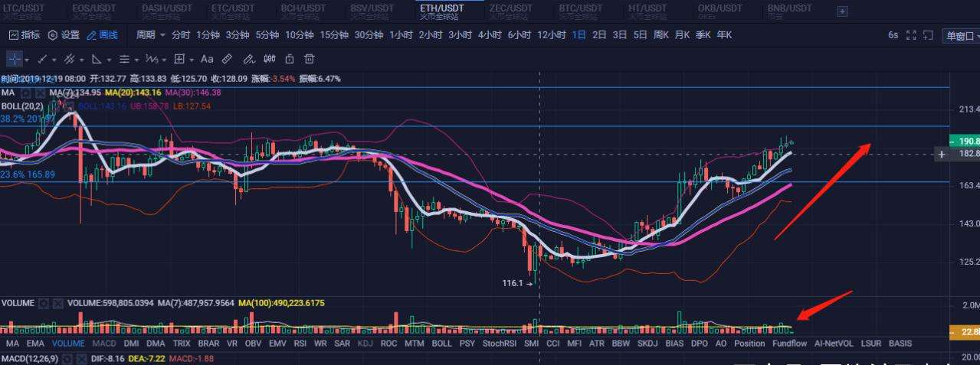Image resolution: width=980 pixels, height=365 pixels.
Task: Enable the RSI indicator
Action: tap(300, 344)
